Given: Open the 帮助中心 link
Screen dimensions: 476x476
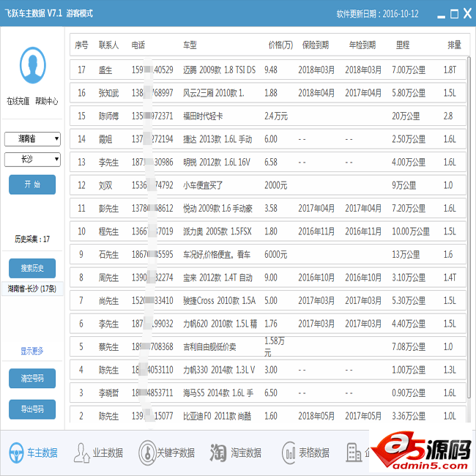Looking at the screenshot, I should coord(46,101).
